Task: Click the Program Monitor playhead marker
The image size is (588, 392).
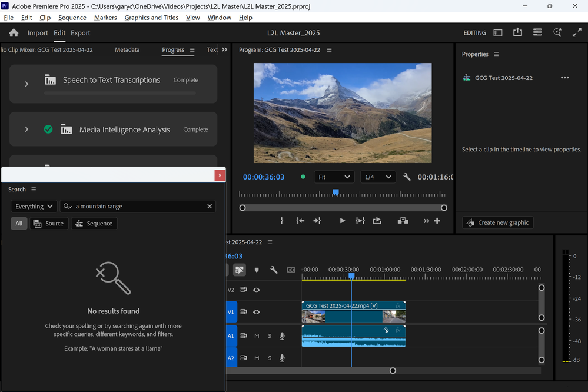Action: (335, 192)
